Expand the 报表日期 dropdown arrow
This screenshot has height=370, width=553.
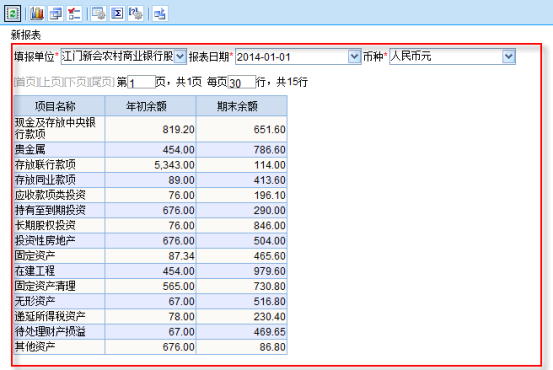(354, 56)
